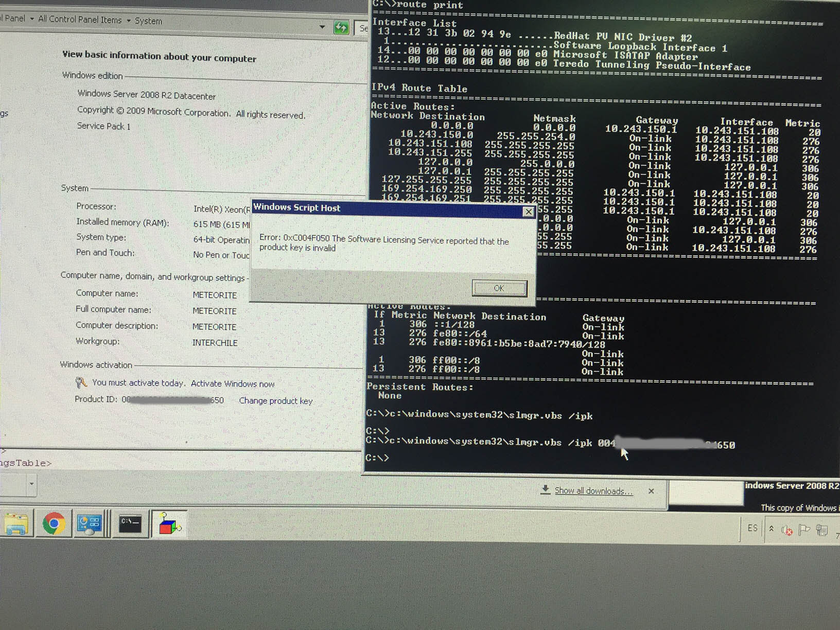
Task: Click Teredo Tunneling Pseudo-Interface line
Action: coord(564,63)
